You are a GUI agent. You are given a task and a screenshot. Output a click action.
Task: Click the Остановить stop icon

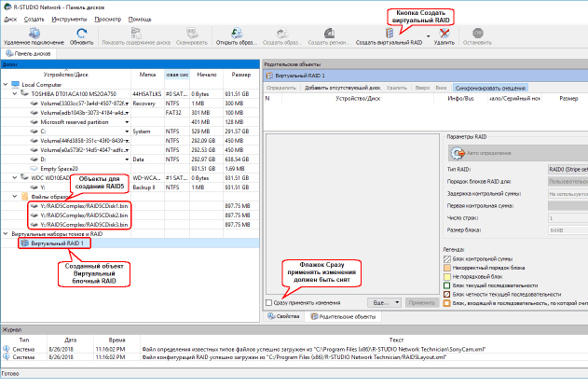(477, 33)
